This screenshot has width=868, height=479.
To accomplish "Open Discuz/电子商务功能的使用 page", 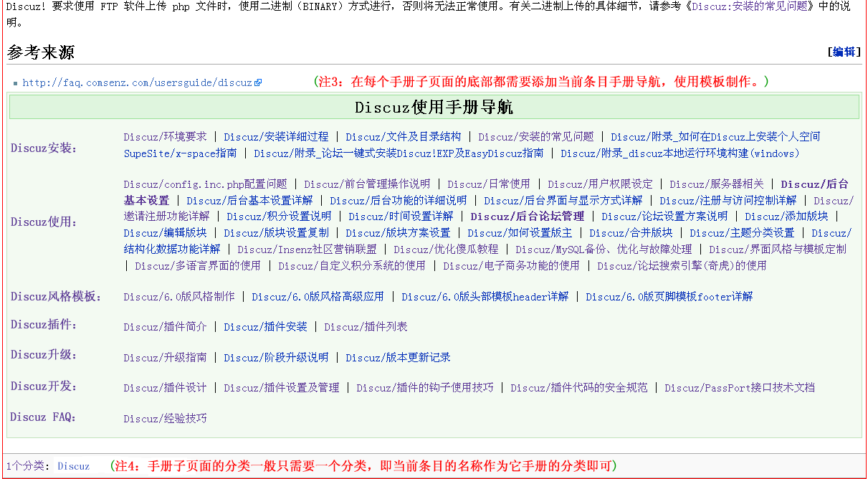I will (x=511, y=265).
